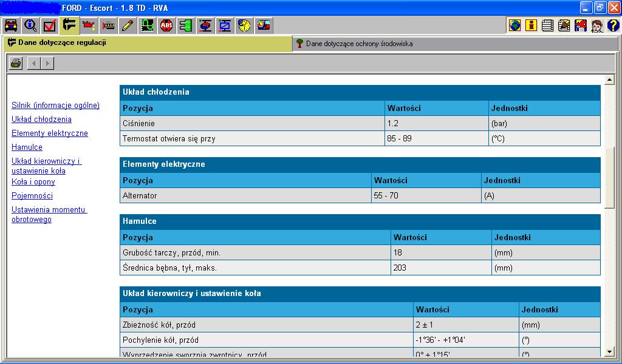Click the yellow clock repair times icon
Viewport: 622px width, 364px height.
click(245, 25)
